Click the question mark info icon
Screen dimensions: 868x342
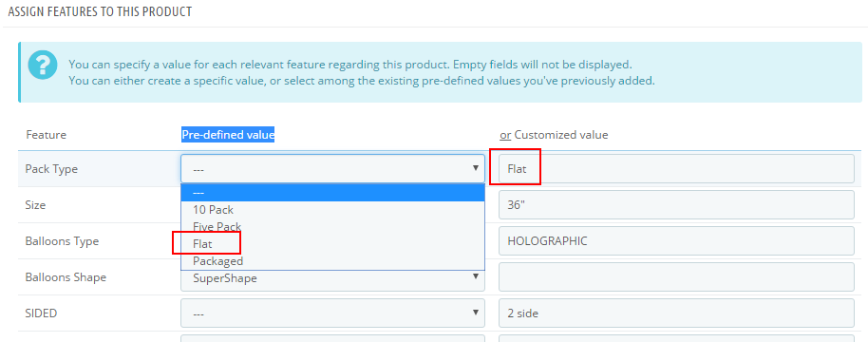click(x=42, y=65)
